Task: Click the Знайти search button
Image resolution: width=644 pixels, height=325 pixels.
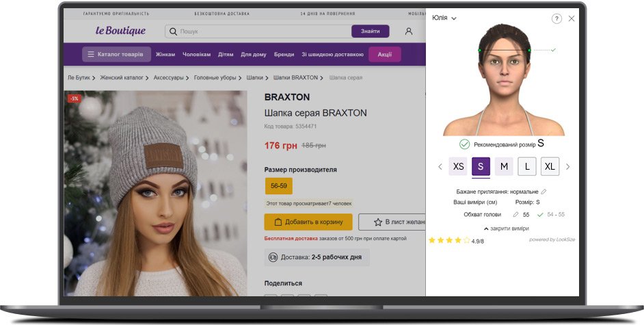Action: pos(370,31)
